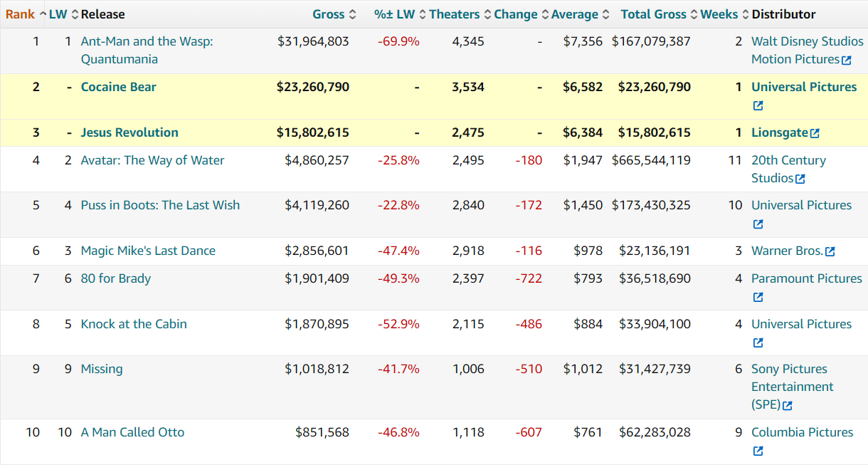
Task: Select theater change value -607
Action: click(x=529, y=432)
